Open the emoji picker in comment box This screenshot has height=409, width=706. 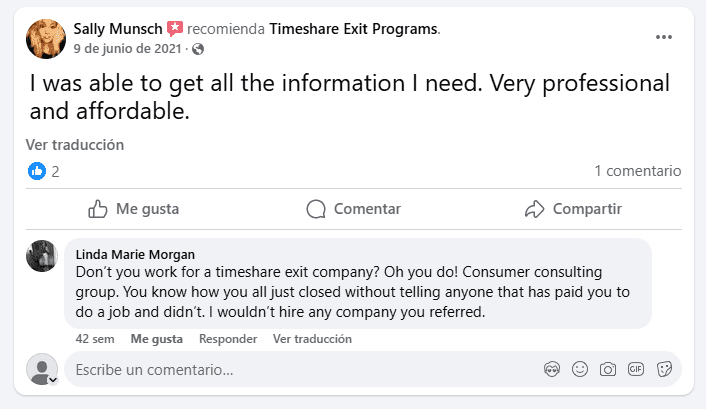tap(579, 369)
